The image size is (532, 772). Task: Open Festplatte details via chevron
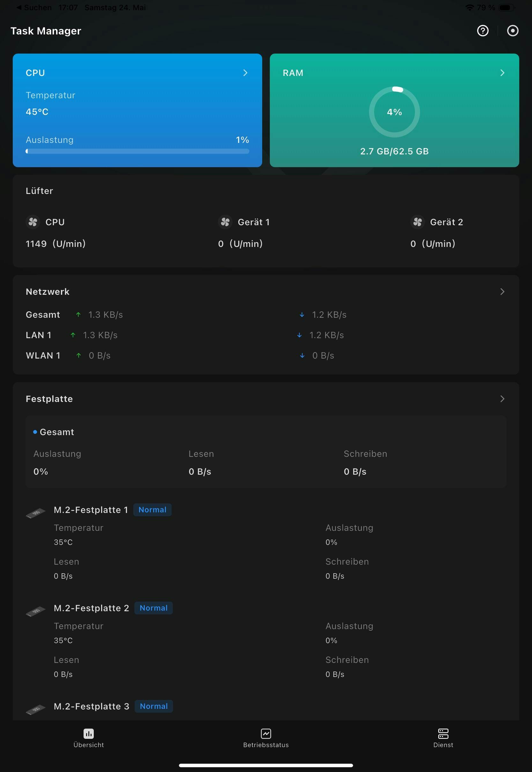coord(502,399)
